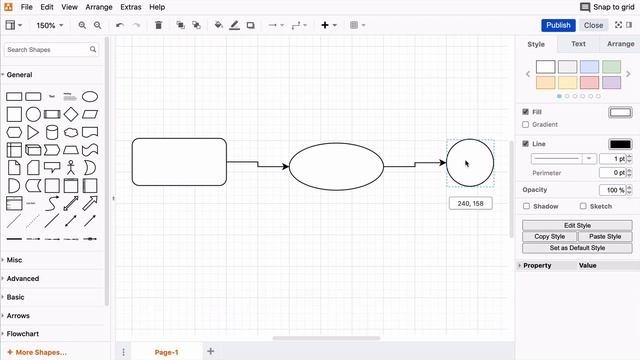Toggle the Line checkbox

(526, 144)
